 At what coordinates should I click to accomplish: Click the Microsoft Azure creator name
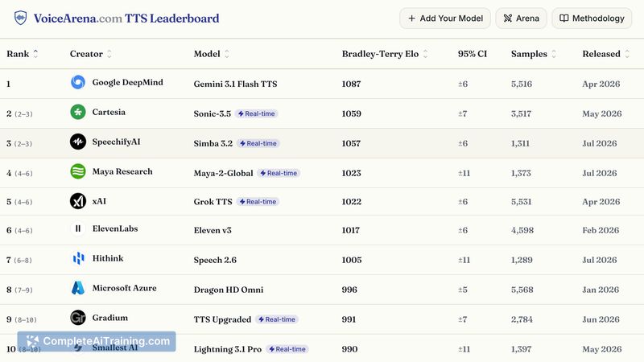[125, 288]
